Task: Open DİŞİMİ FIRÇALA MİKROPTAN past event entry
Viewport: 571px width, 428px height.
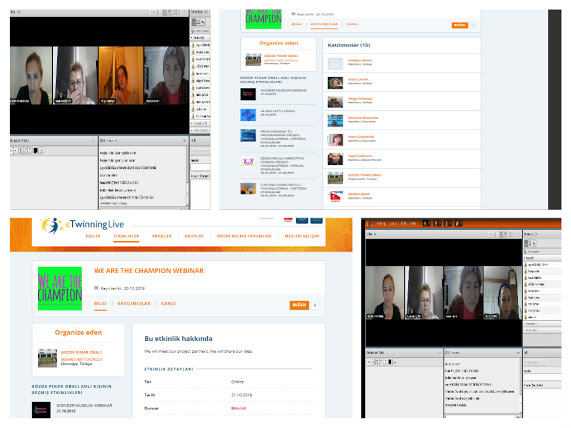Action: click(x=277, y=165)
